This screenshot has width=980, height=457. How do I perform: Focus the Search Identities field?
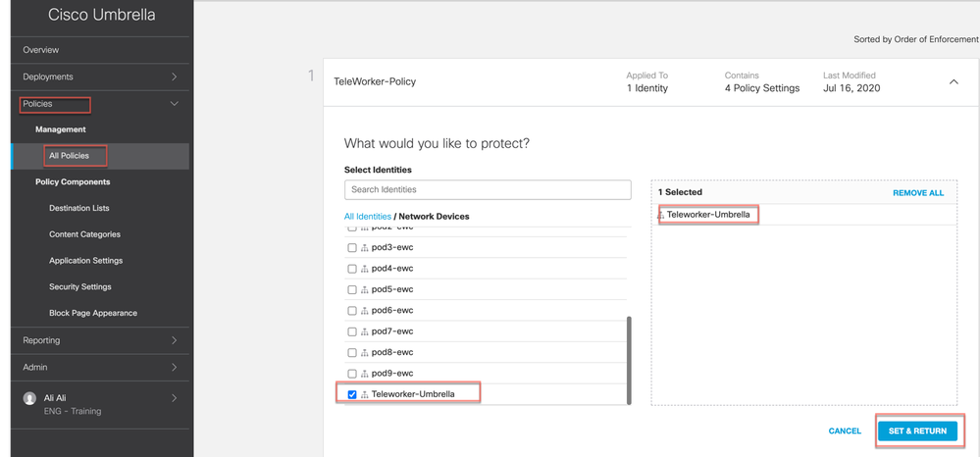(488, 189)
